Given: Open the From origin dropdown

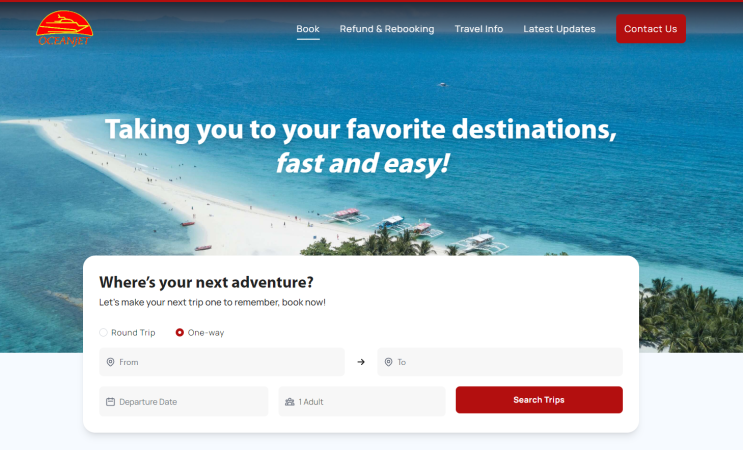Looking at the screenshot, I should click(x=222, y=362).
